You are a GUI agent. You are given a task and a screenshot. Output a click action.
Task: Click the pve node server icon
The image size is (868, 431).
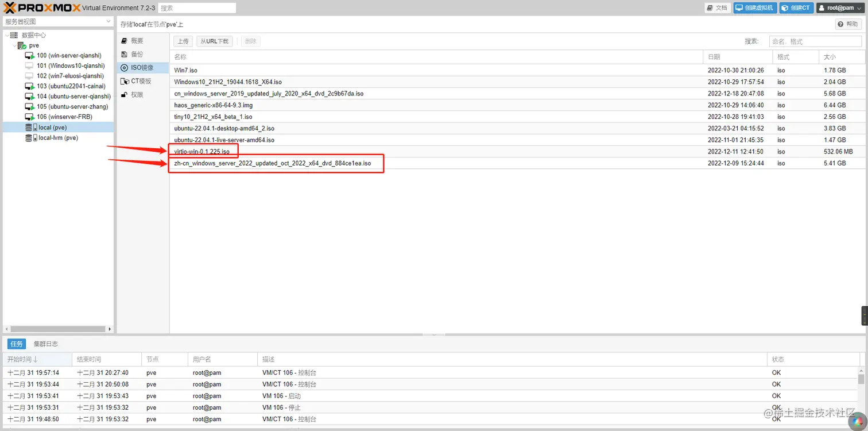click(22, 45)
